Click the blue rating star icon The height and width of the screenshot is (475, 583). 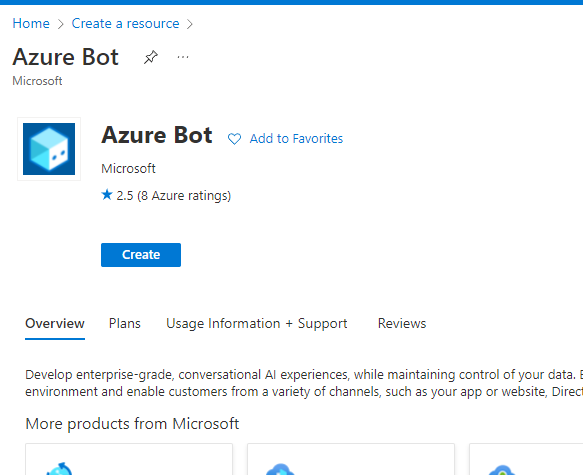pos(107,194)
